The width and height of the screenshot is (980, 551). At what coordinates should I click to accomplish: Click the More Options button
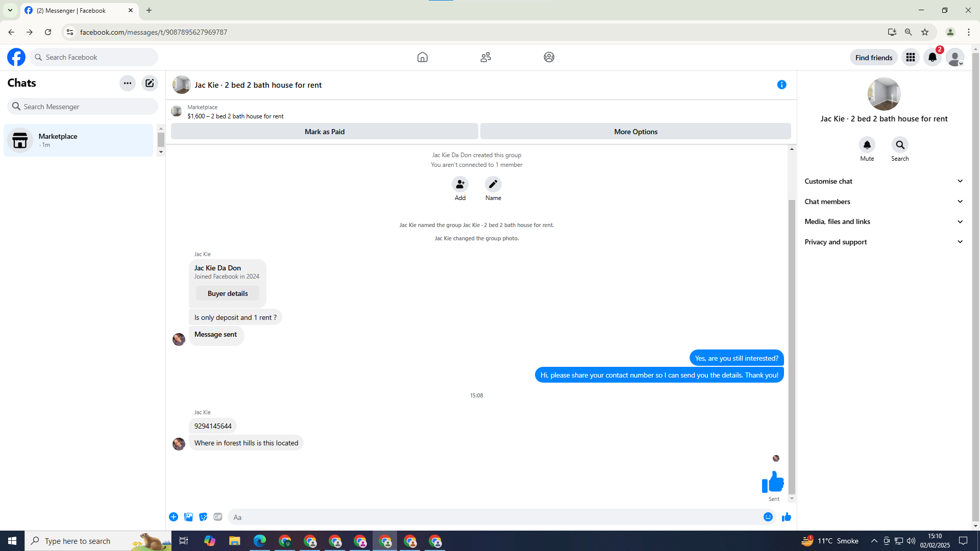pos(635,132)
